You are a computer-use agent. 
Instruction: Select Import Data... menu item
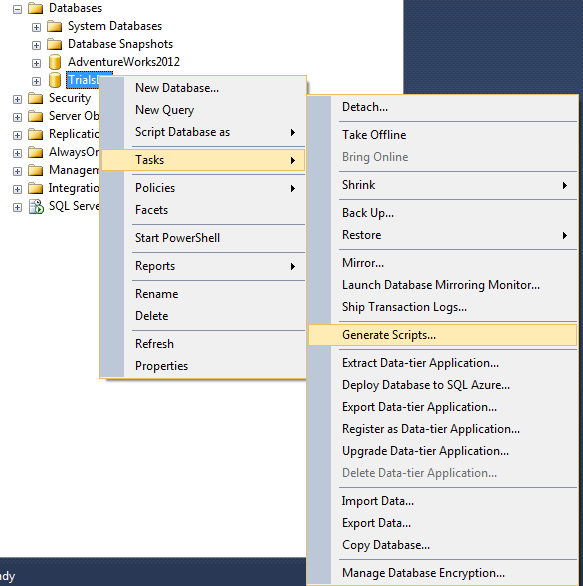(442, 501)
